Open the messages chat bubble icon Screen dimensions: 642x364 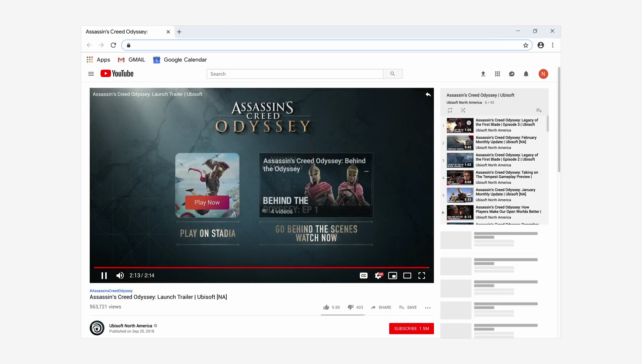(x=512, y=74)
